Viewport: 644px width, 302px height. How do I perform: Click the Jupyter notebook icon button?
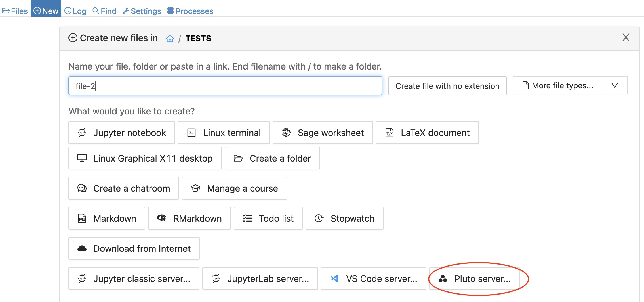point(121,133)
